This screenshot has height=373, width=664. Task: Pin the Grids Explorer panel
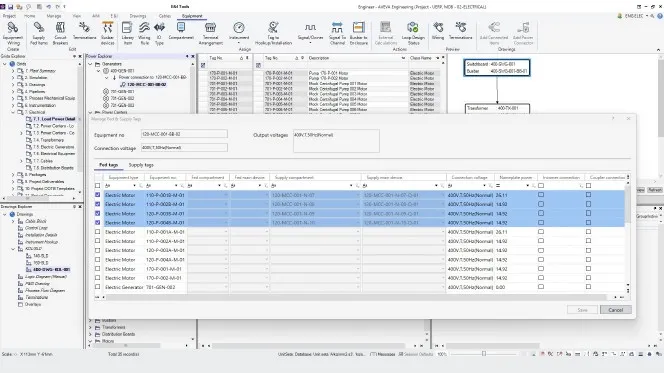[x=75, y=56]
